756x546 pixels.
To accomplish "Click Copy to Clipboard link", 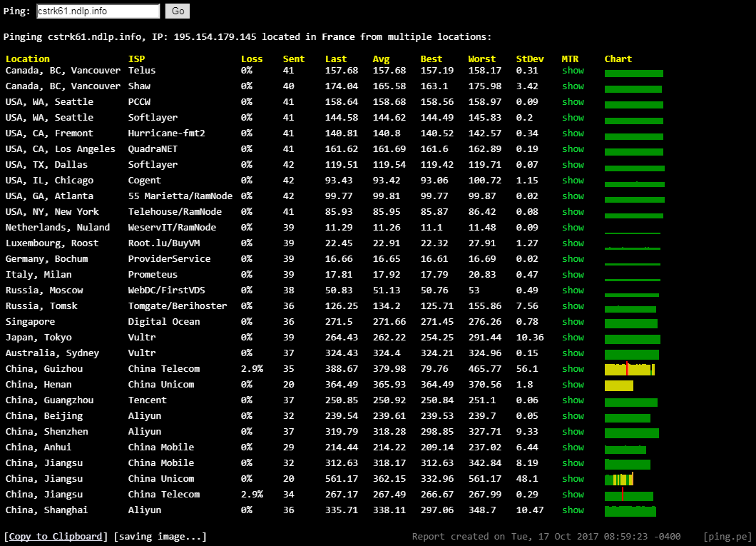I will [x=56, y=537].
